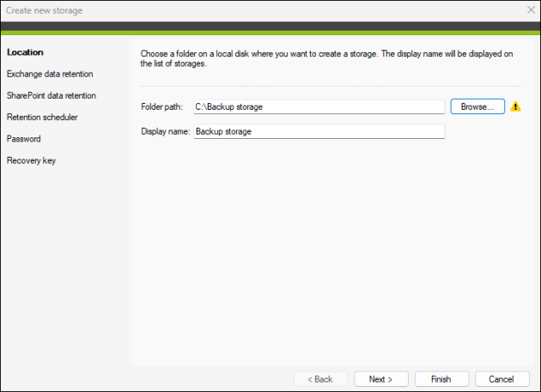The image size is (541, 392).
Task: Focus the Folder path input field
Action: tap(319, 107)
